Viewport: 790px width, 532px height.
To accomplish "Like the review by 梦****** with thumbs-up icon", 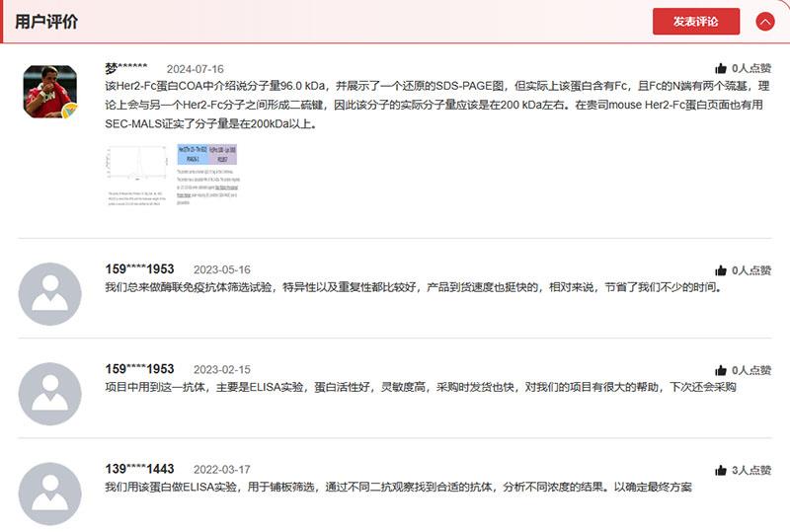I will tap(721, 69).
